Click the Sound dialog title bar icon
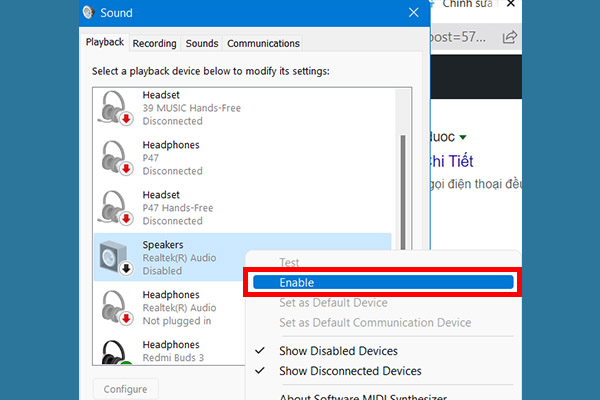 click(x=88, y=13)
